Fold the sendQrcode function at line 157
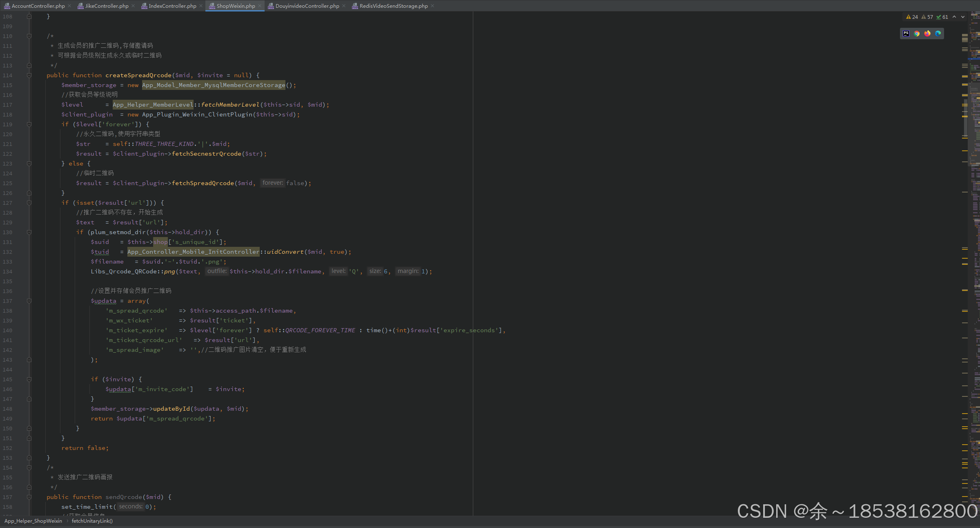Screen dimensions: 980x528 (29, 497)
